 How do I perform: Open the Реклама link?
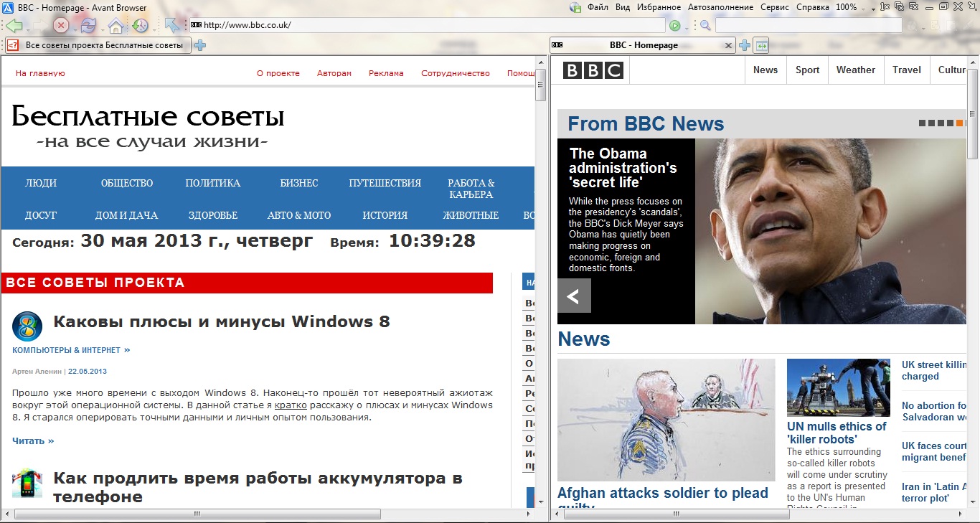pyautogui.click(x=386, y=73)
